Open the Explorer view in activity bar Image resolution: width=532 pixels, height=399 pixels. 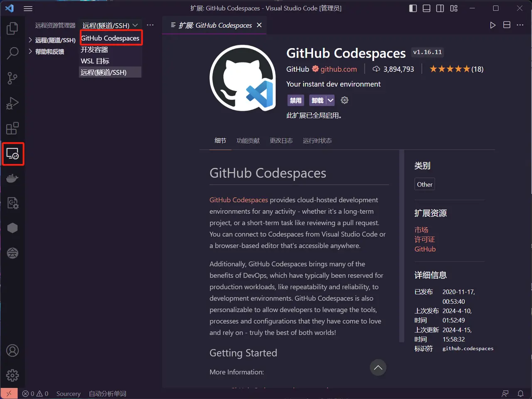click(12, 29)
